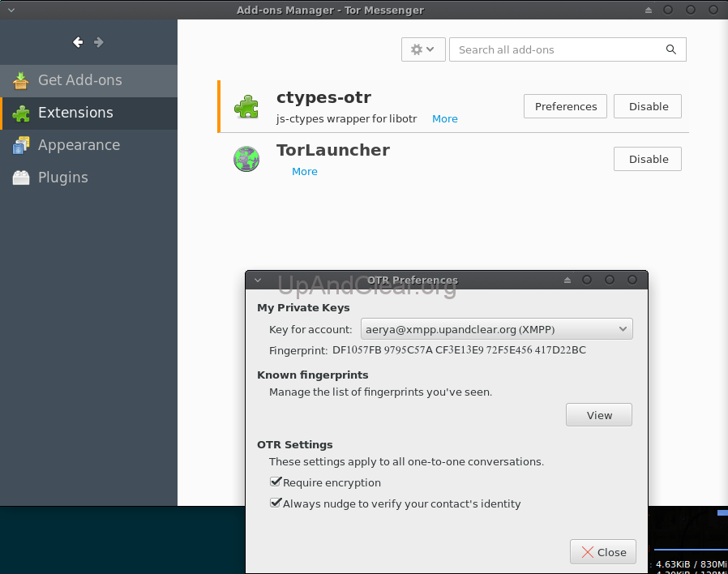Open the More link for ctypes-otr

445,119
